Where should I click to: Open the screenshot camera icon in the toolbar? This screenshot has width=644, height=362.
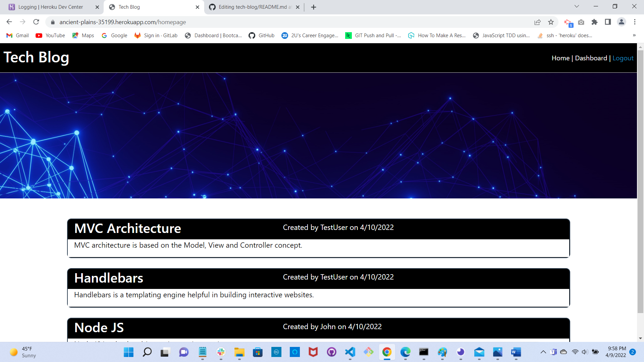click(x=581, y=22)
